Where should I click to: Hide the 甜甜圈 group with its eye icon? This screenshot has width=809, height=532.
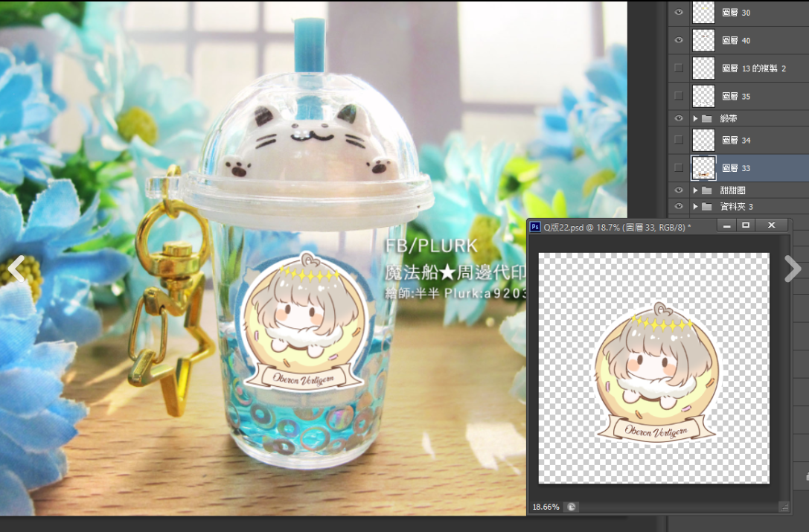click(679, 190)
